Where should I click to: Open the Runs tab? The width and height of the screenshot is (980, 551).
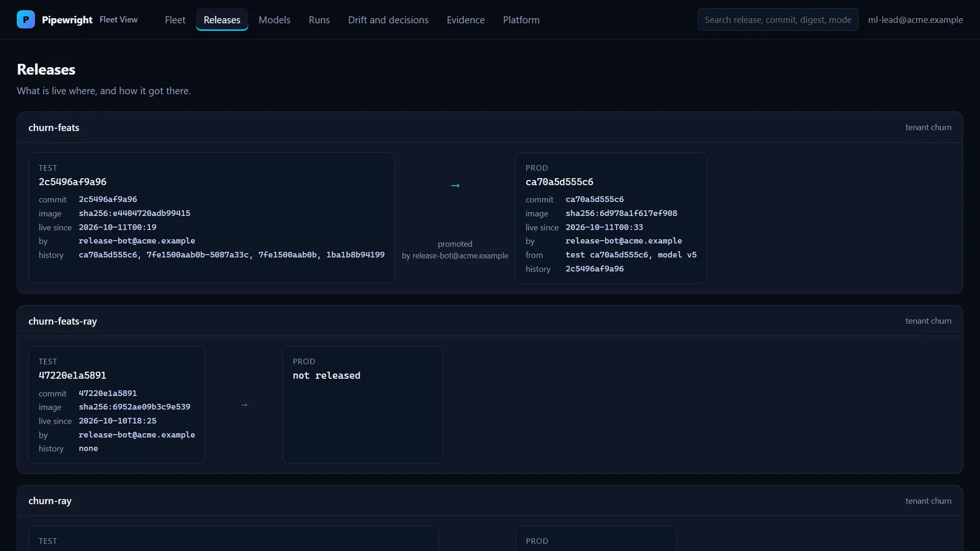click(x=319, y=20)
